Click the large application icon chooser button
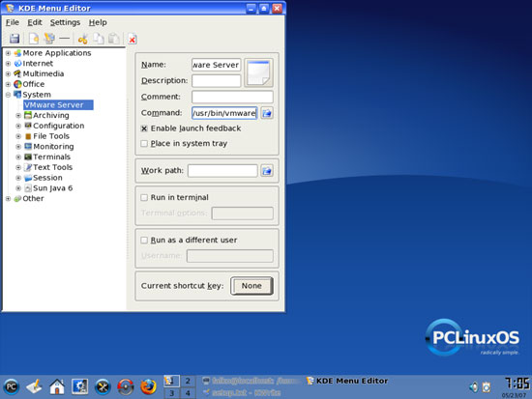The width and height of the screenshot is (532, 399). point(258,72)
